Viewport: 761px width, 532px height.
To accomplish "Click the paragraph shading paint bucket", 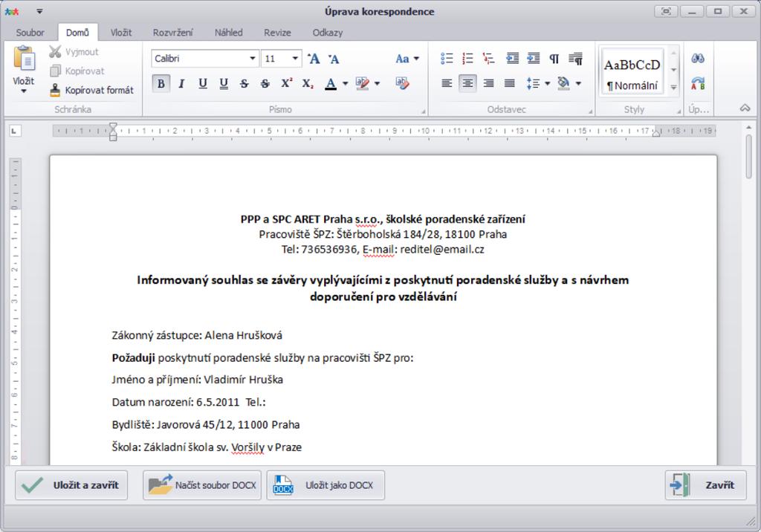I will 563,83.
